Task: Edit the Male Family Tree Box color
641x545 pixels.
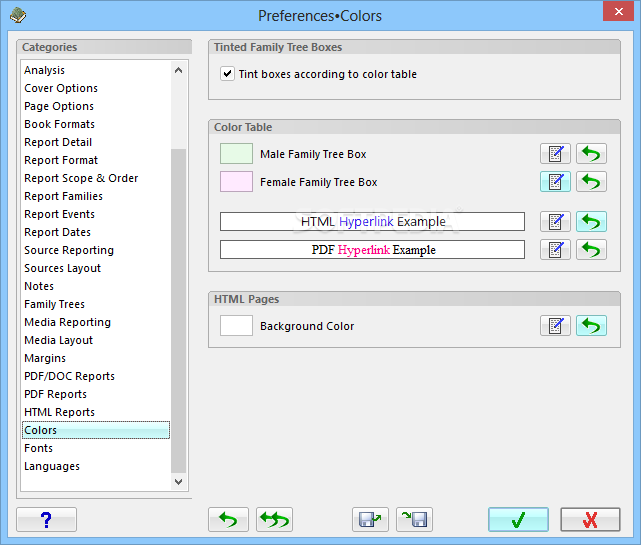Action: click(x=555, y=154)
